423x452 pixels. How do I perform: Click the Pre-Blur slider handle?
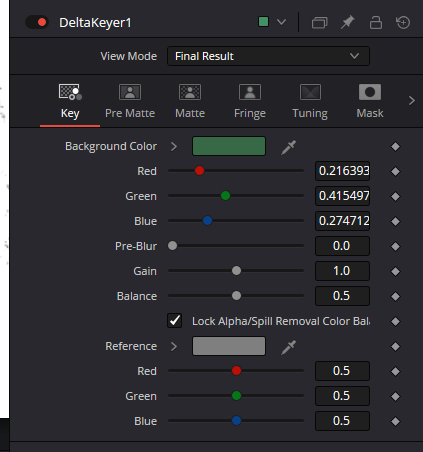173,246
